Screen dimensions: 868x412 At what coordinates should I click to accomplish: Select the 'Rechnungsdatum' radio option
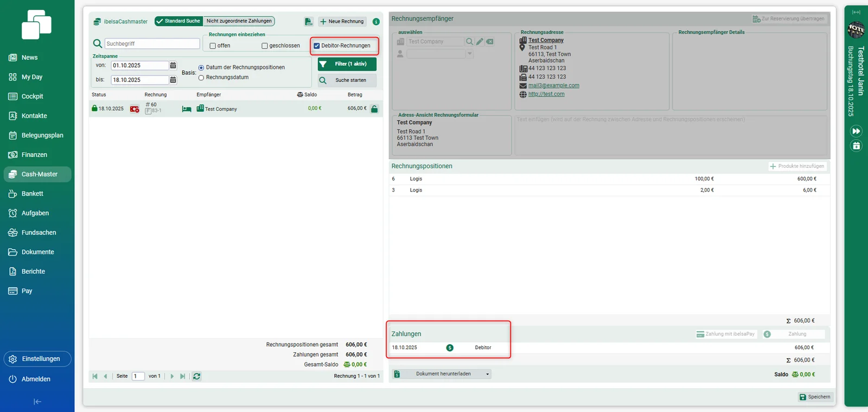click(201, 78)
